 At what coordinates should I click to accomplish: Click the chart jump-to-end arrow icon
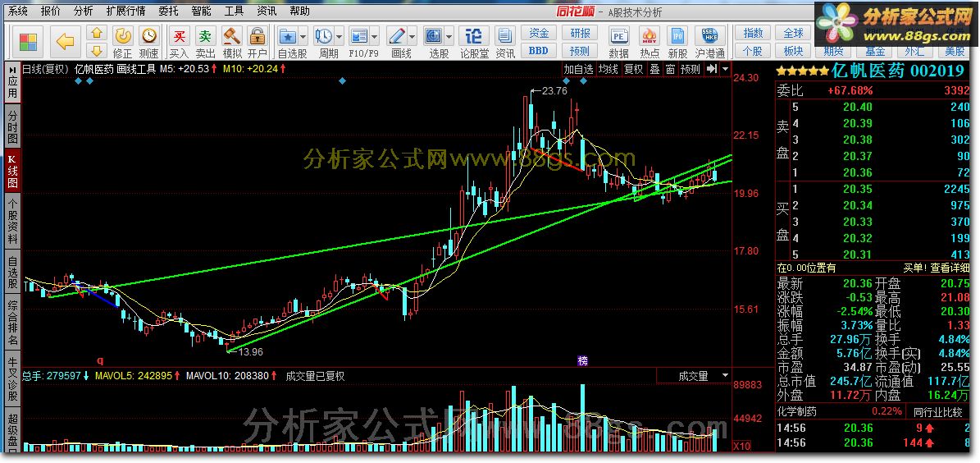(x=711, y=69)
